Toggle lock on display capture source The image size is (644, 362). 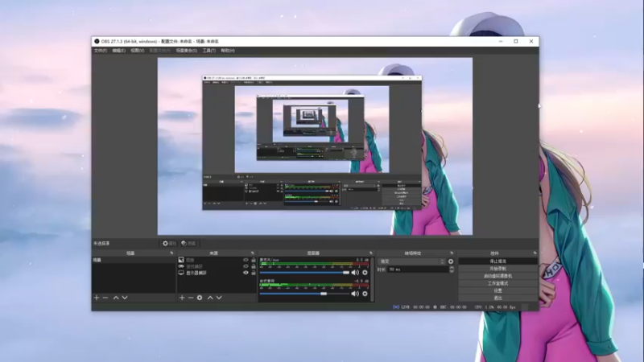[254, 273]
